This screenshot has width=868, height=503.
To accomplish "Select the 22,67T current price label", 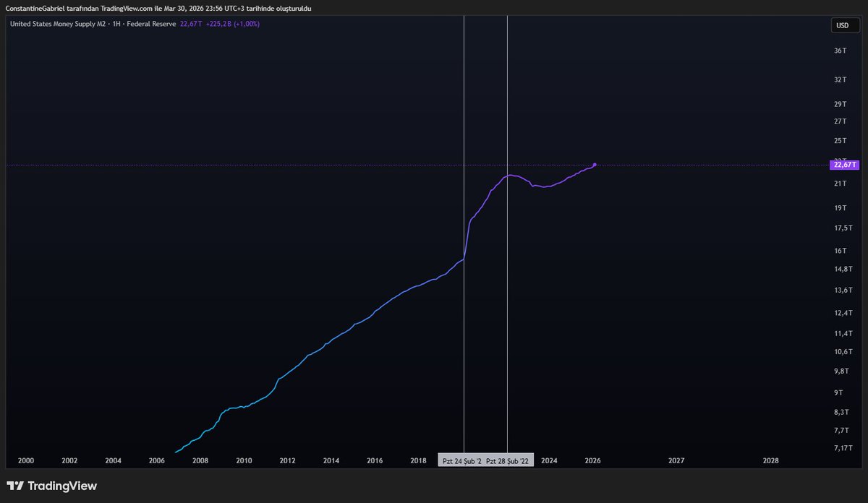I will (x=843, y=165).
